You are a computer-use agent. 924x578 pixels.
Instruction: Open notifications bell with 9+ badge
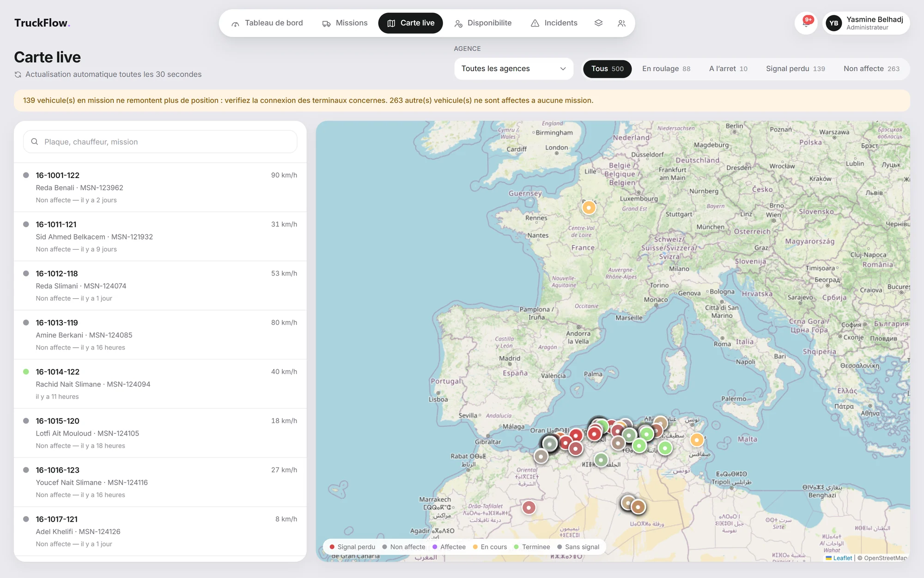pos(806,23)
